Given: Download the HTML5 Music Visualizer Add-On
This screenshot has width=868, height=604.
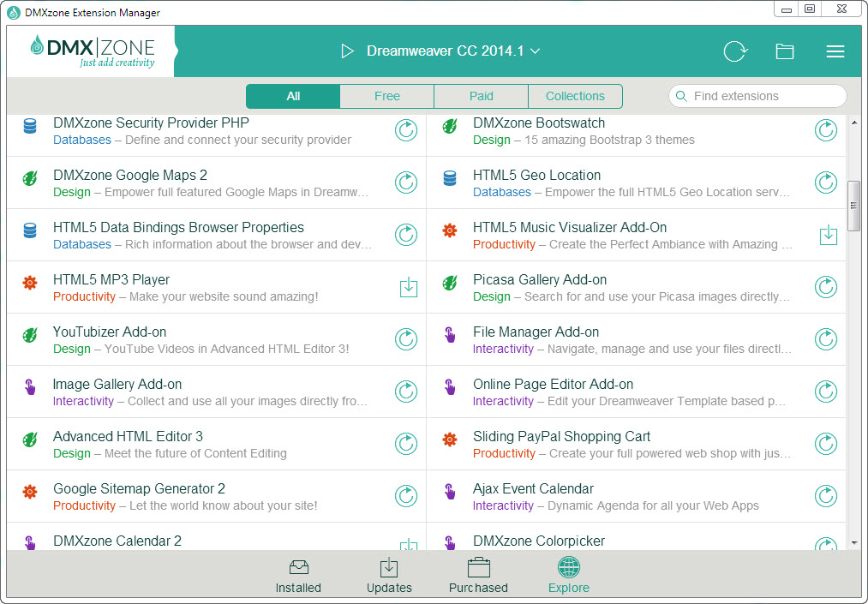Looking at the screenshot, I should (x=828, y=235).
